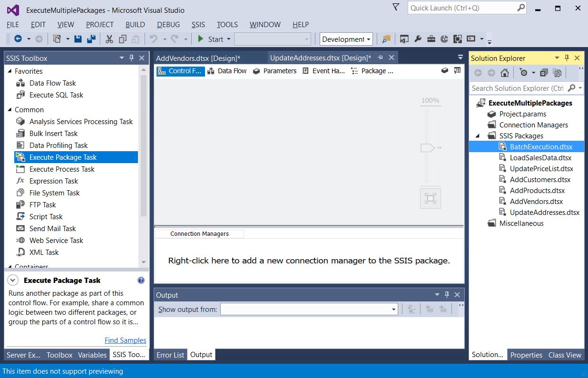Switch to the Variables panel tab
This screenshot has width=588, height=378.
(x=92, y=355)
